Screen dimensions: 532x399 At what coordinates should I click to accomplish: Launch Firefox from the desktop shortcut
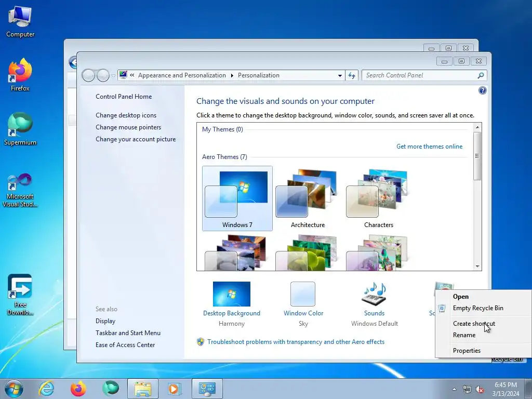coord(20,75)
